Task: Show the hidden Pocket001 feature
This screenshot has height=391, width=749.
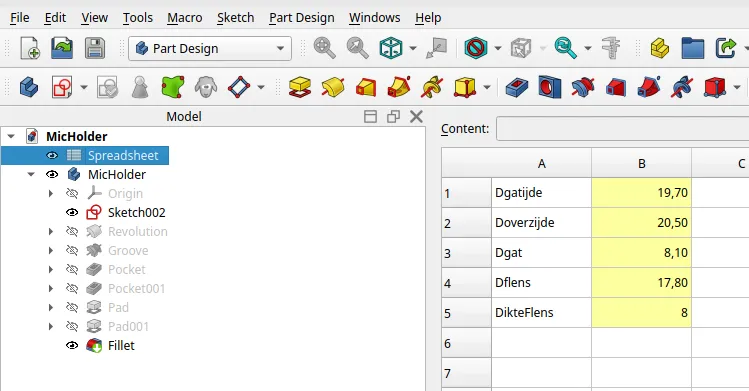Action: pos(72,288)
